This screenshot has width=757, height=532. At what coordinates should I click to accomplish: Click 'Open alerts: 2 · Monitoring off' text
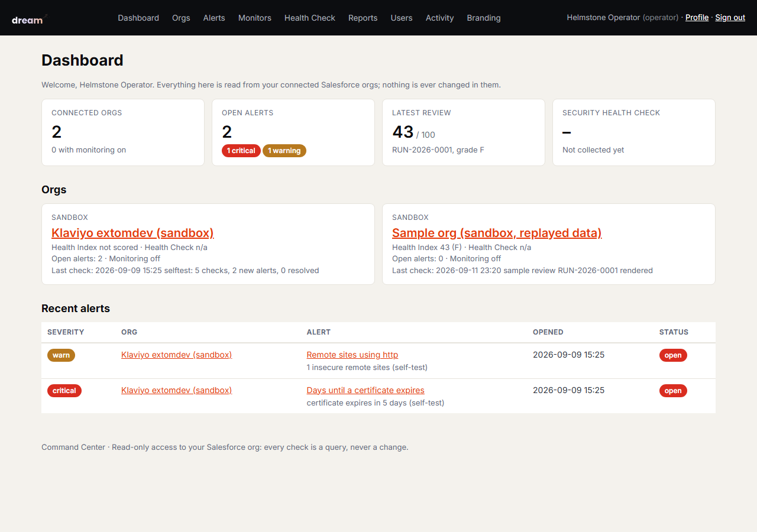106,259
